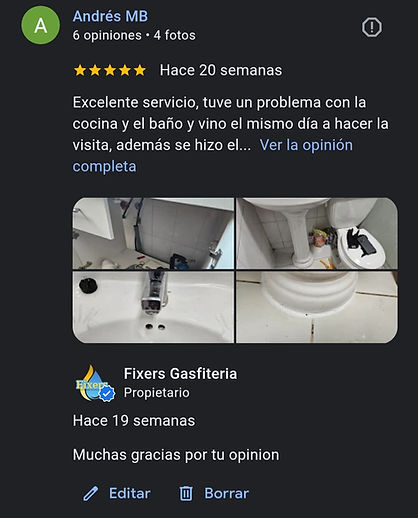Click the blue verified badge on the logo
Image resolution: width=418 pixels, height=518 pixels.
107,394
